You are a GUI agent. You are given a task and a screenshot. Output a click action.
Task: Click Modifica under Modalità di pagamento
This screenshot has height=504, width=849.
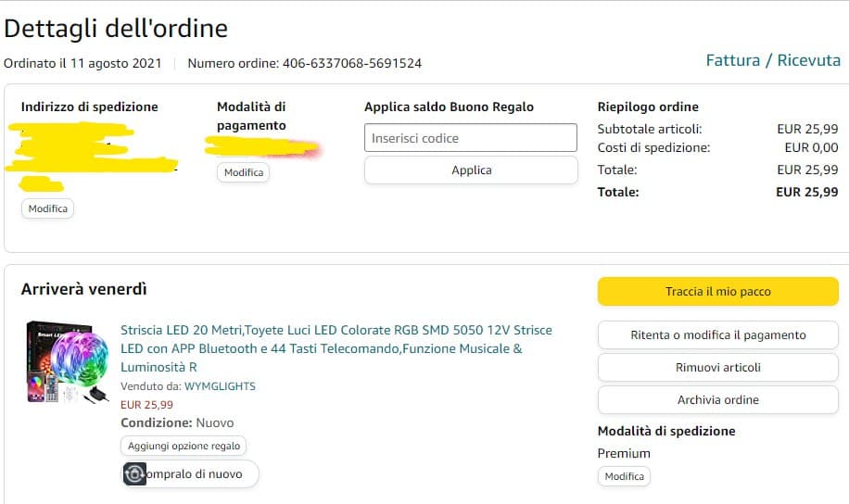[x=243, y=172]
